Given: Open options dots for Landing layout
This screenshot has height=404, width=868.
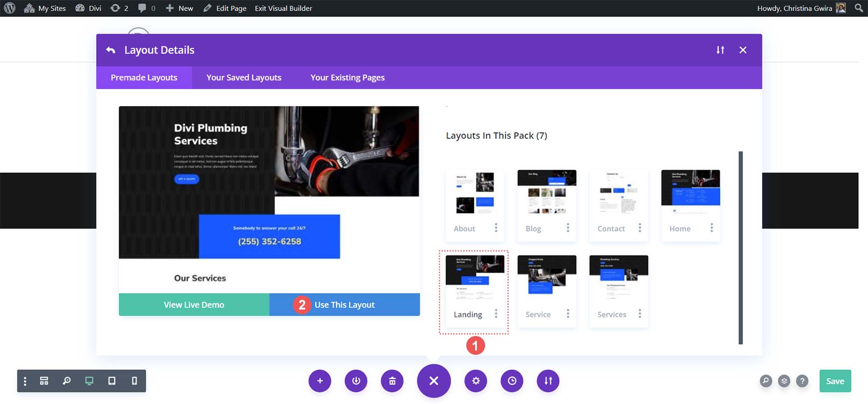Looking at the screenshot, I should tap(496, 314).
